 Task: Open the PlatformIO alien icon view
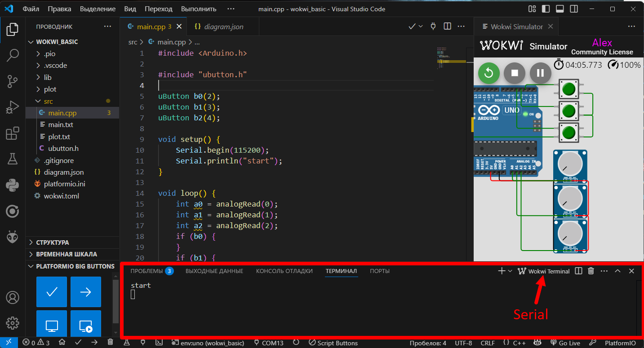[13, 237]
